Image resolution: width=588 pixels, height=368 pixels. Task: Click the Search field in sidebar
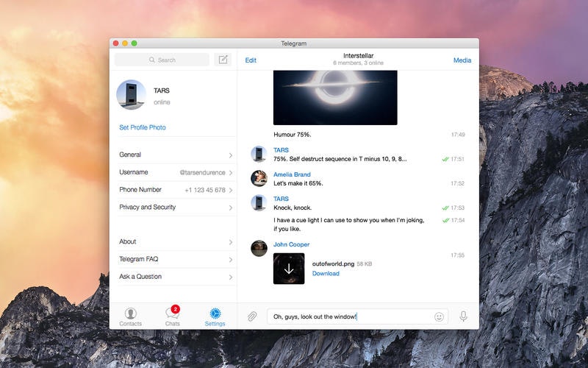(162, 60)
